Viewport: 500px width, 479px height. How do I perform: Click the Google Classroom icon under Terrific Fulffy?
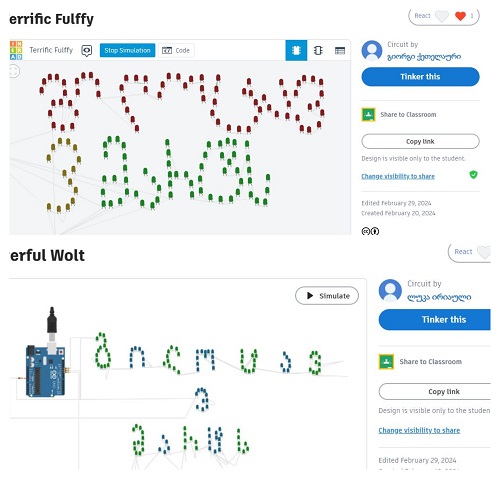[x=368, y=115]
